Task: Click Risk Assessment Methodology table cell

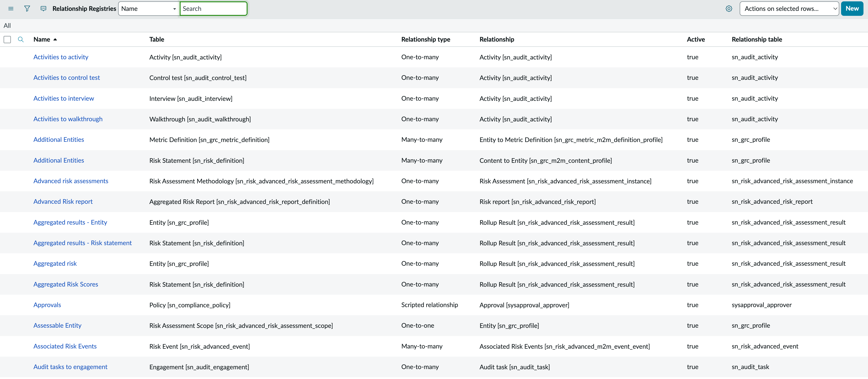Action: tap(262, 181)
